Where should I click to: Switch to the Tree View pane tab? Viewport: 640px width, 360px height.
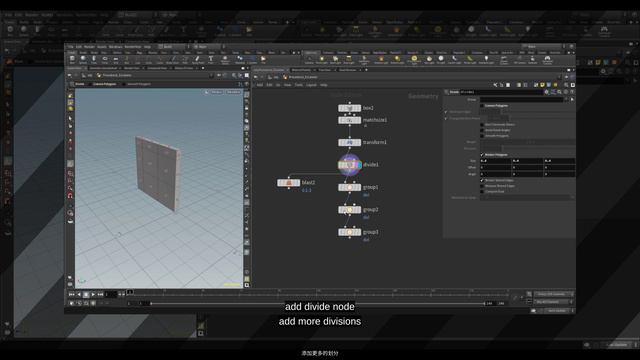[325, 70]
